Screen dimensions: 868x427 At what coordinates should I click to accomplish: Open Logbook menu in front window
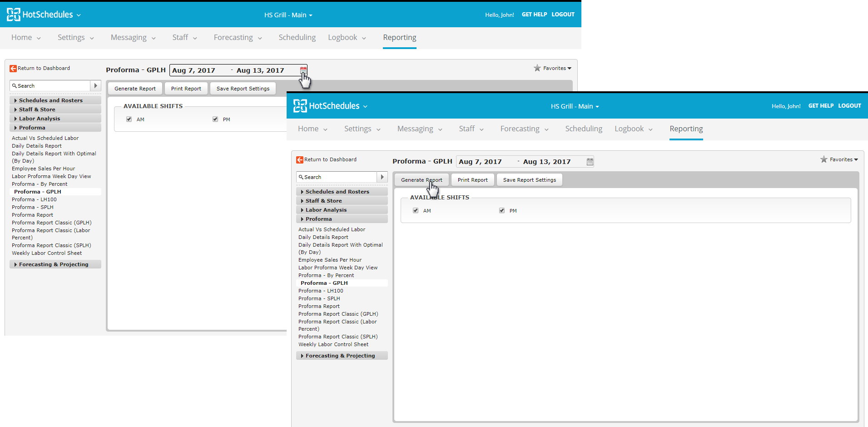(x=634, y=129)
